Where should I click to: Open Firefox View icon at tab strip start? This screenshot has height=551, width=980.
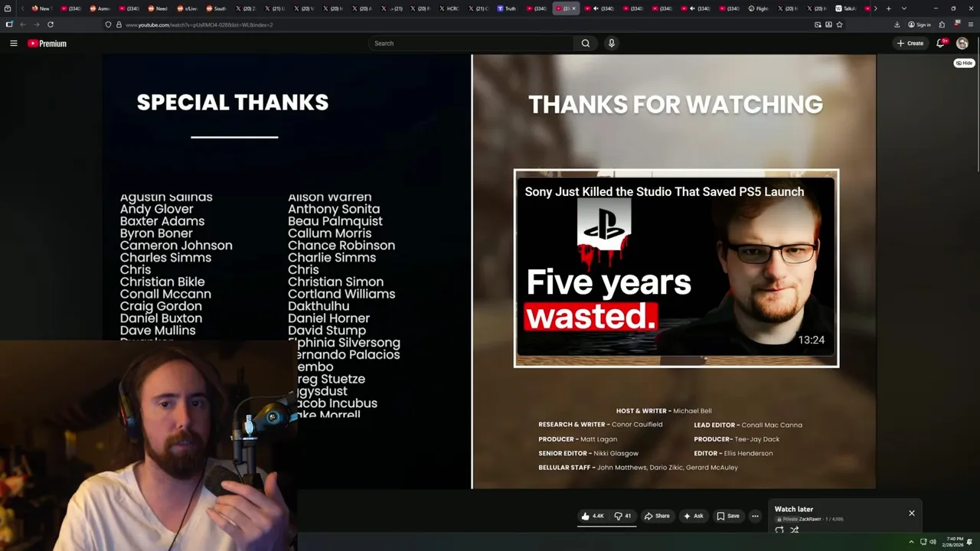coord(8,8)
